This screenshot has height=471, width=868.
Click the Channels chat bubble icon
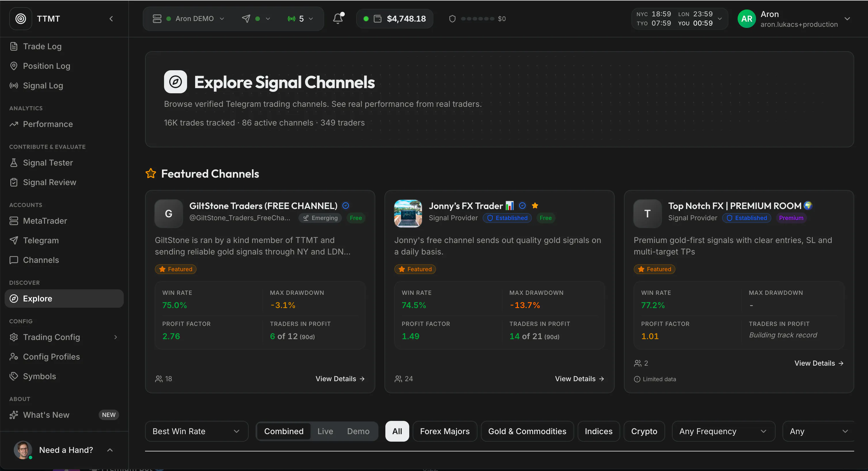(14, 260)
